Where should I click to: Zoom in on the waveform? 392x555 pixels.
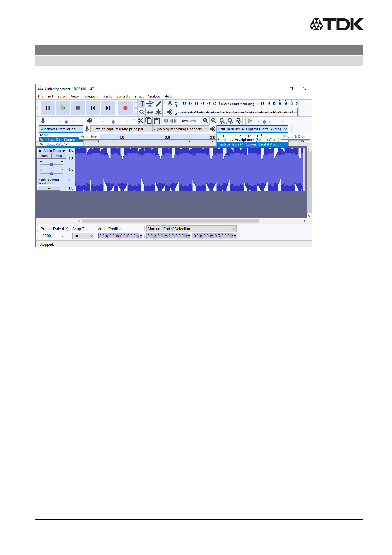206,121
